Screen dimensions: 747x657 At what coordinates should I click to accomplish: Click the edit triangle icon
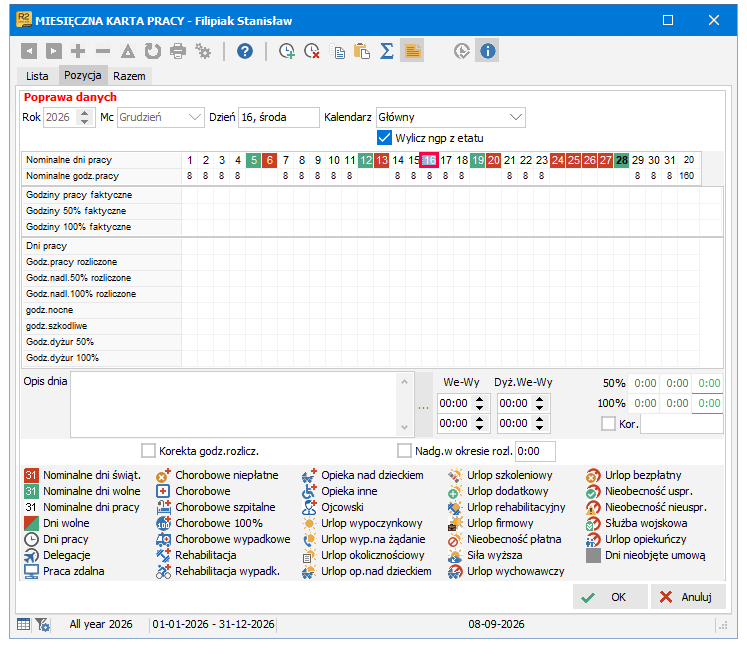coord(128,51)
